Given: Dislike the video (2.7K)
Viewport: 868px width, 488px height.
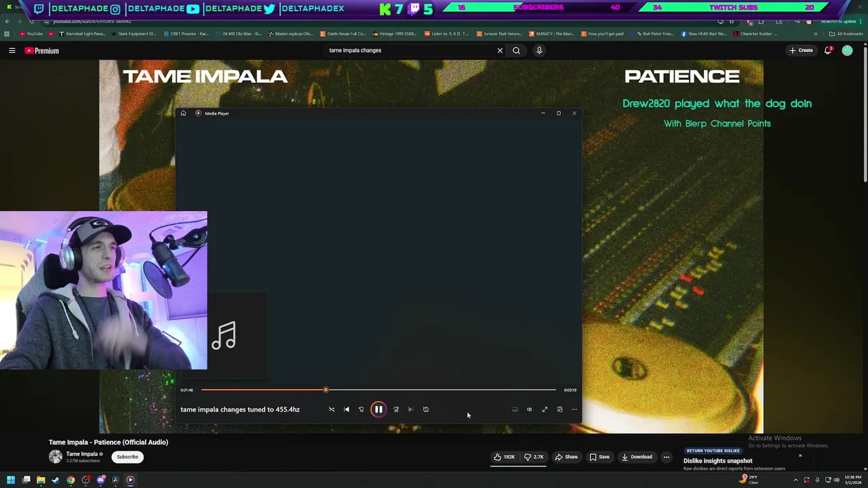Looking at the screenshot, I should coord(534,457).
